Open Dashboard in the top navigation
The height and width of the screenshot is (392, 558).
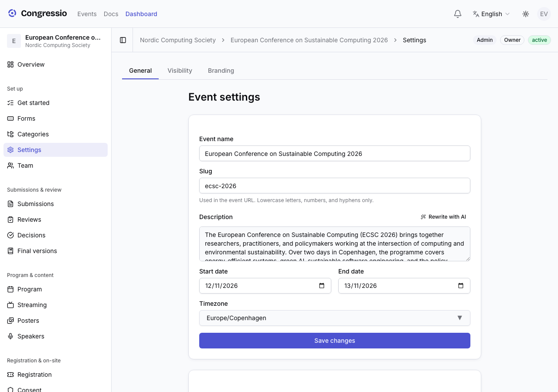[141, 14]
